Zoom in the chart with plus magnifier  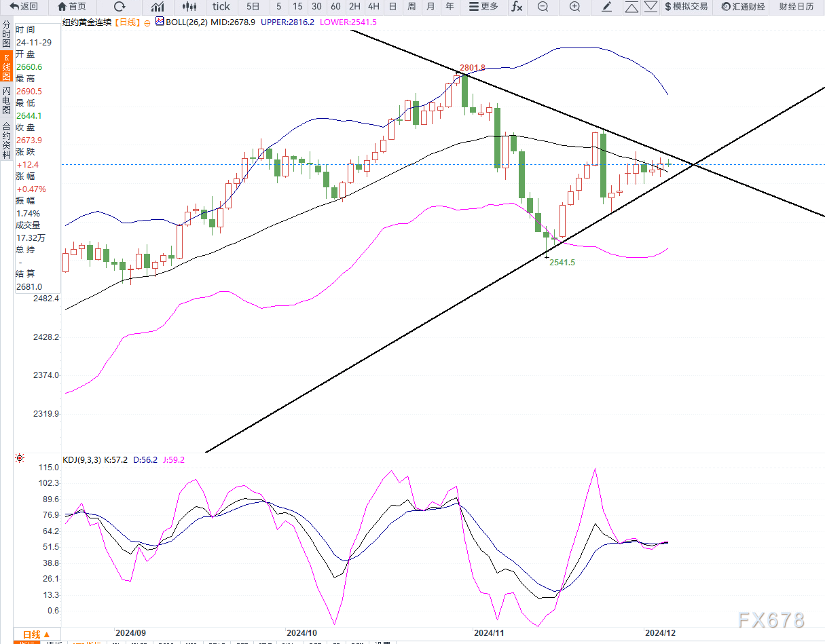click(x=574, y=7)
